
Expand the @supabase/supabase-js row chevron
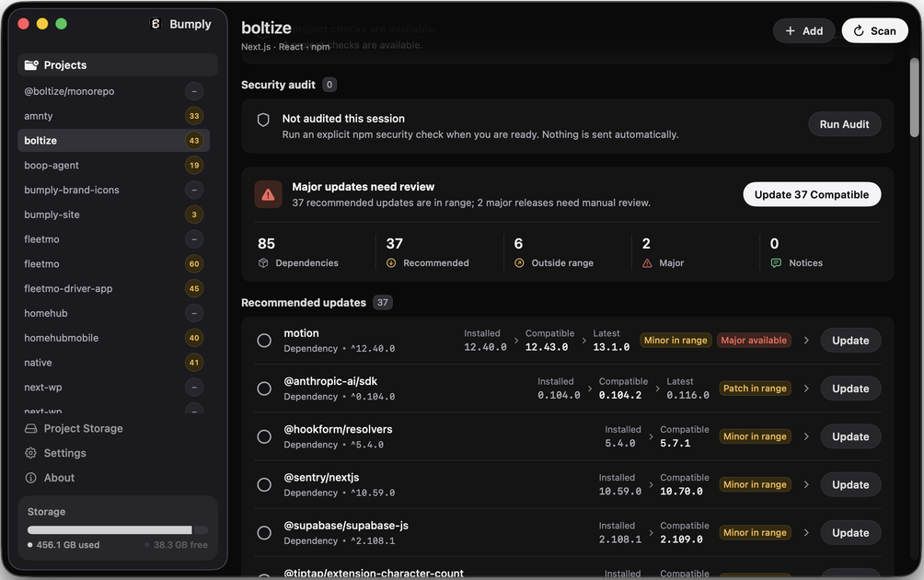tap(806, 533)
